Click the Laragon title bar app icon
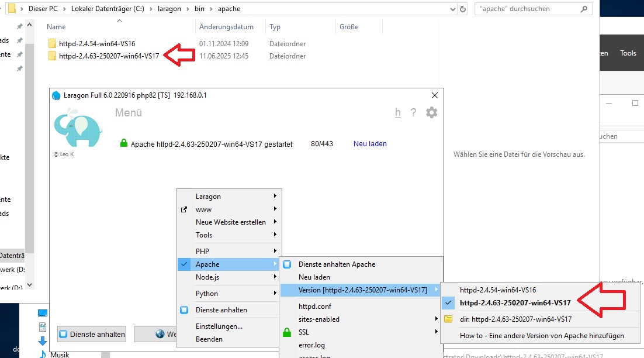This screenshot has width=644, height=358. pyautogui.click(x=56, y=95)
